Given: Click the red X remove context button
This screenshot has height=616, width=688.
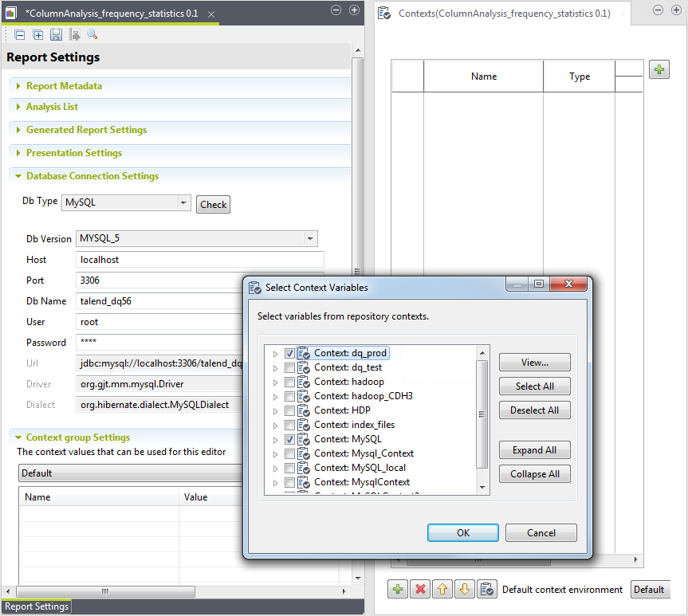Looking at the screenshot, I should (420, 590).
